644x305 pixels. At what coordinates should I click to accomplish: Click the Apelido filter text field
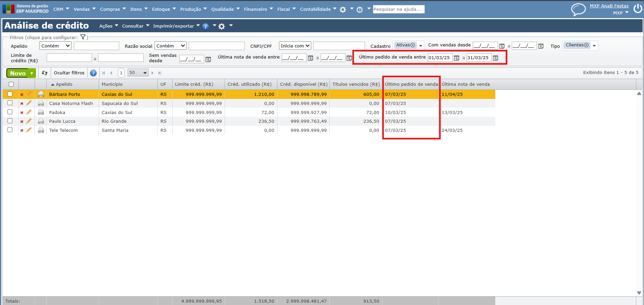(x=96, y=46)
